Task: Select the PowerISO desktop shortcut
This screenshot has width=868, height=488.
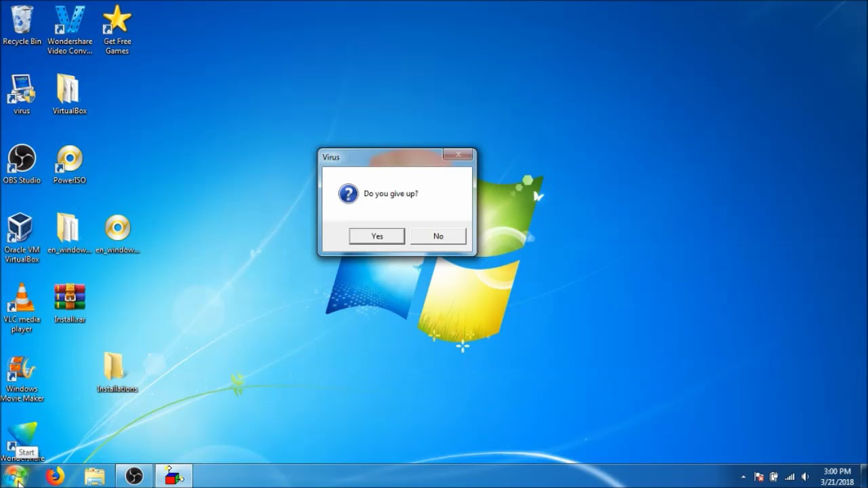Action: coord(69,164)
